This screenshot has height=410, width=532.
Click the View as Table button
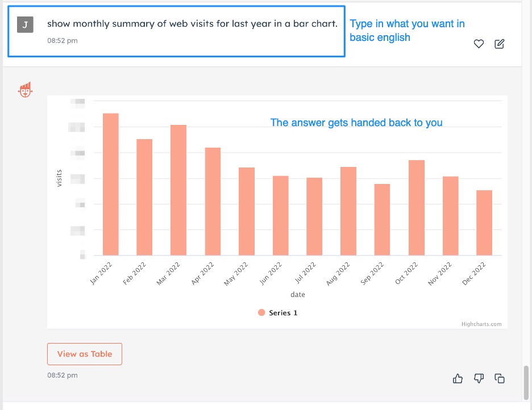point(85,354)
